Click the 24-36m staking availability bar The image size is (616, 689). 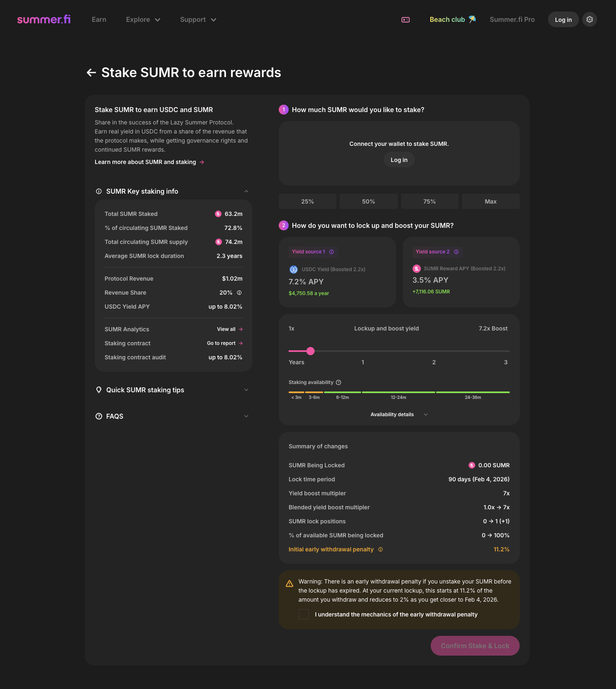[473, 392]
